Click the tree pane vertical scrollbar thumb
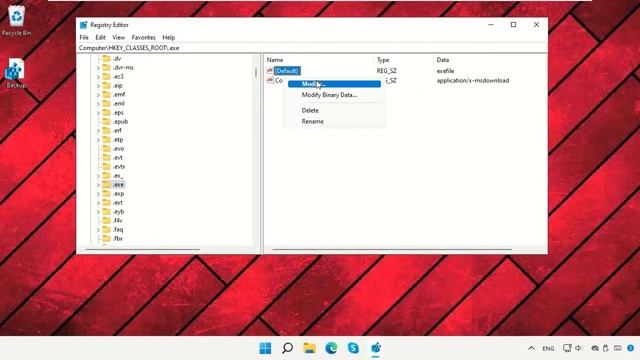This screenshot has height=360, width=640. pyautogui.click(x=256, y=72)
